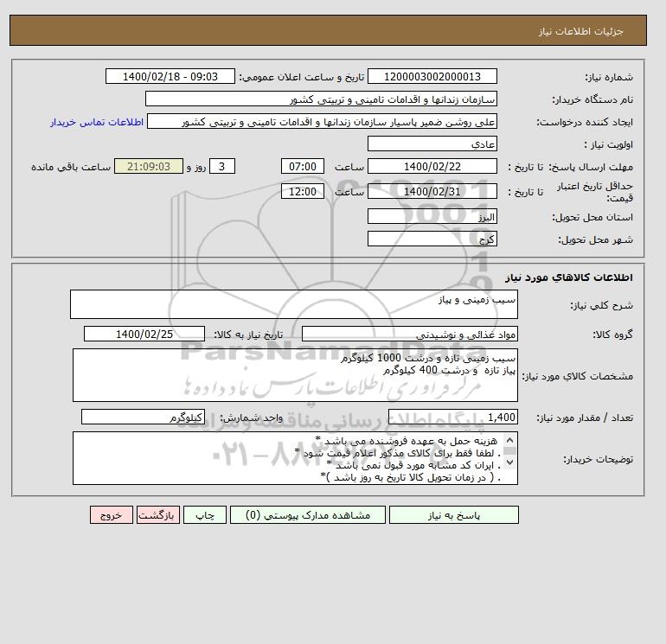Viewport: 666px width, 644px height.
Task: Open مشاهده مدارک پیوستی (0) button
Action: click(308, 514)
